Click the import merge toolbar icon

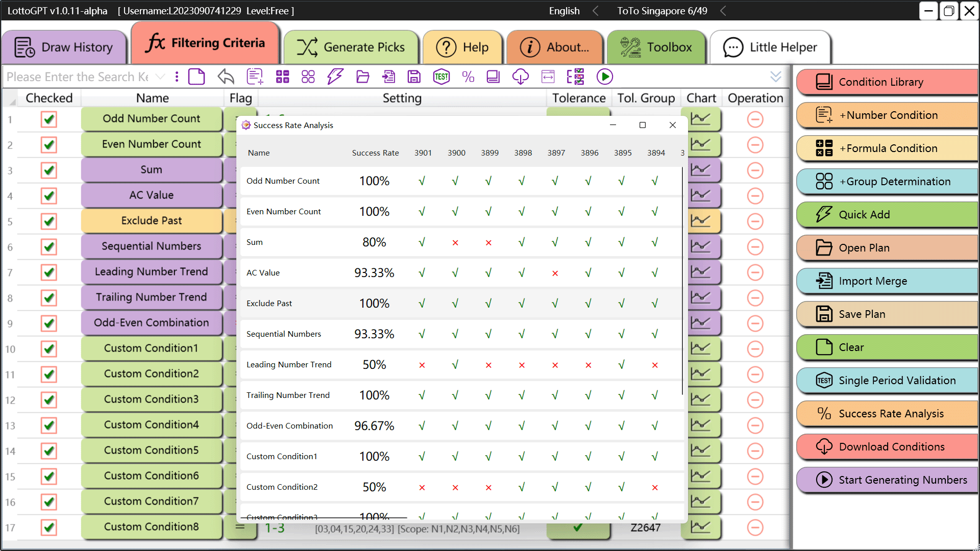tap(388, 77)
